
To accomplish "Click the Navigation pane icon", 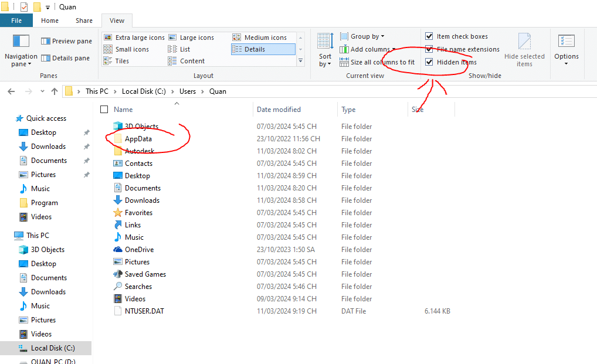I will point(21,42).
